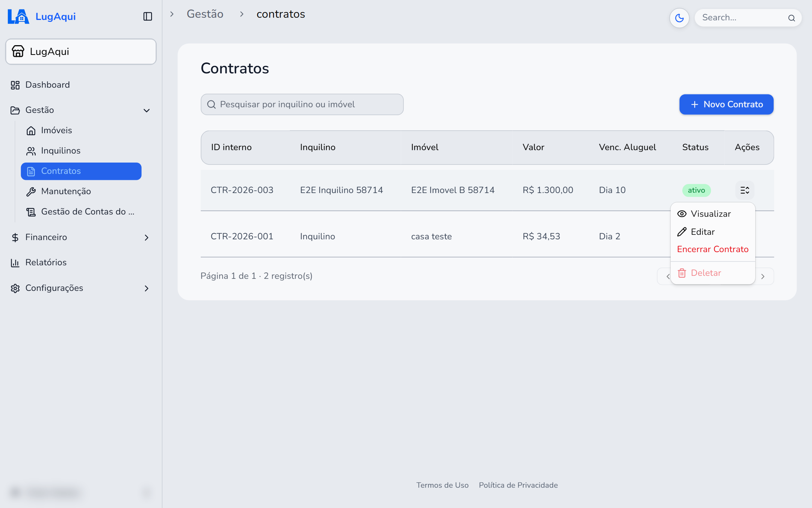The image size is (812, 508).
Task: Click the Novo Contrato button
Action: point(726,104)
